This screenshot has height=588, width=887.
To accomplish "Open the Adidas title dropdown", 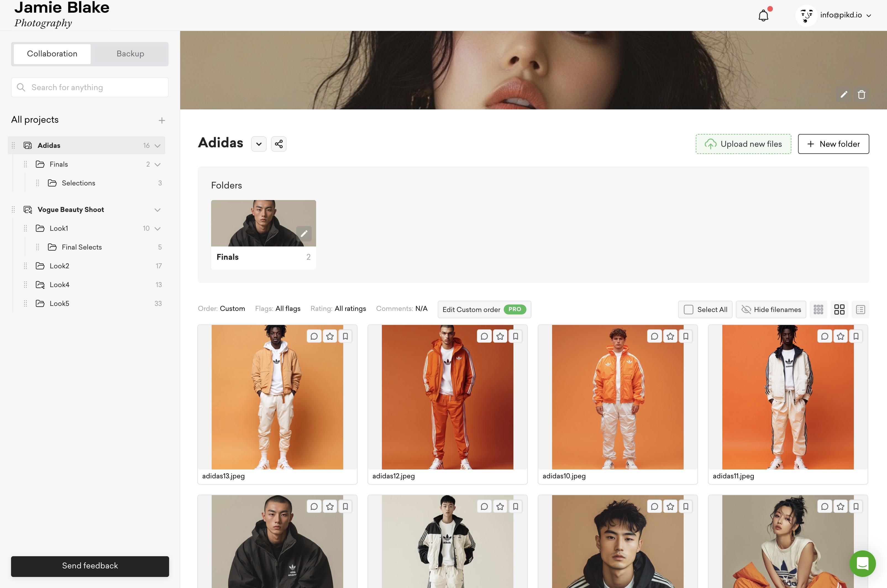I will (x=259, y=144).
